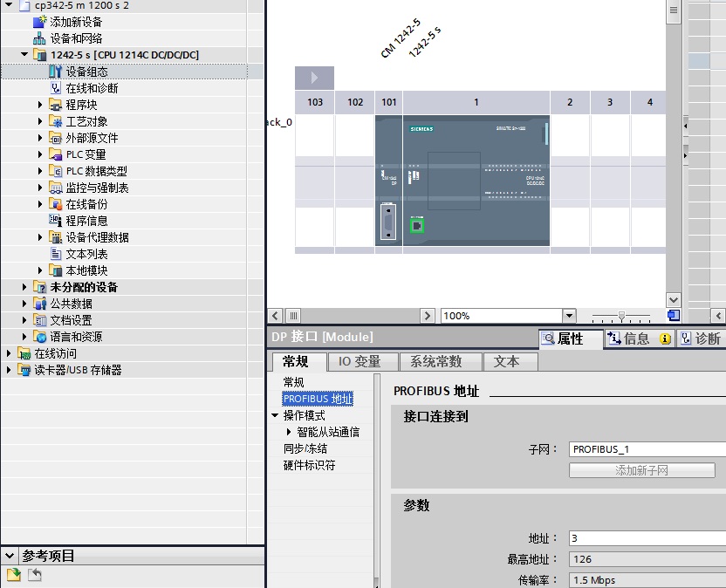Viewport: 726px width, 588px height.
Task: Click the 公共数据 folder icon
Action: 40,304
